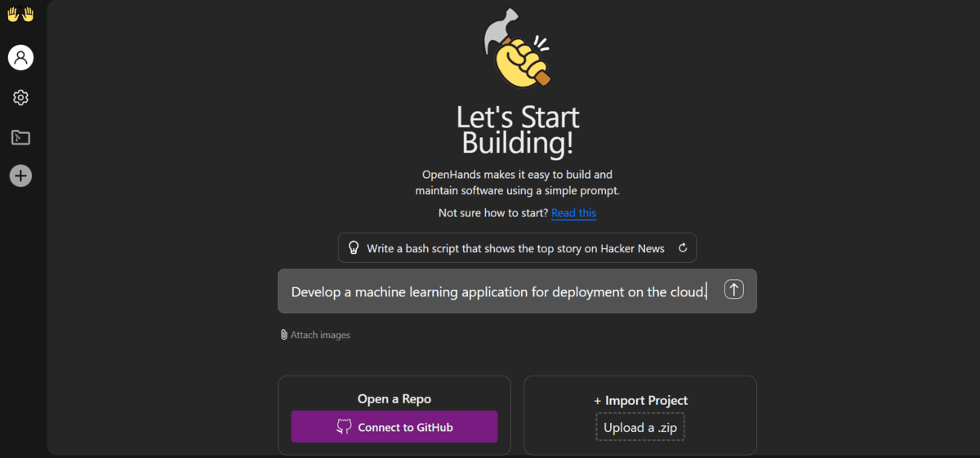Click 'Not sure how to start?' text

(x=493, y=213)
